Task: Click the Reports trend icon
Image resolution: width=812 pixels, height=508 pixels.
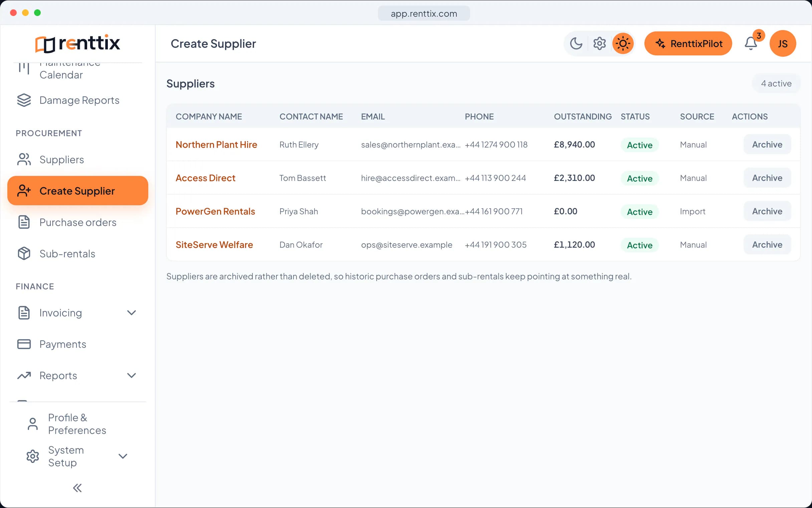Action: click(24, 375)
